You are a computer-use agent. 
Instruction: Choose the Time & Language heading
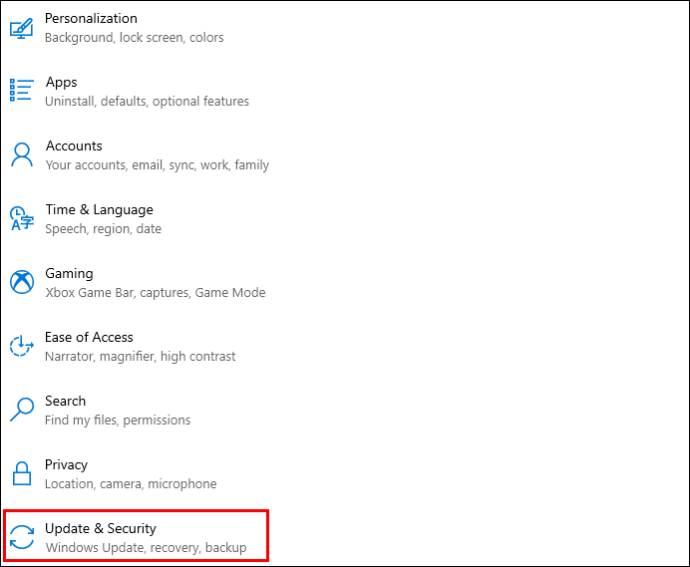[x=99, y=210]
